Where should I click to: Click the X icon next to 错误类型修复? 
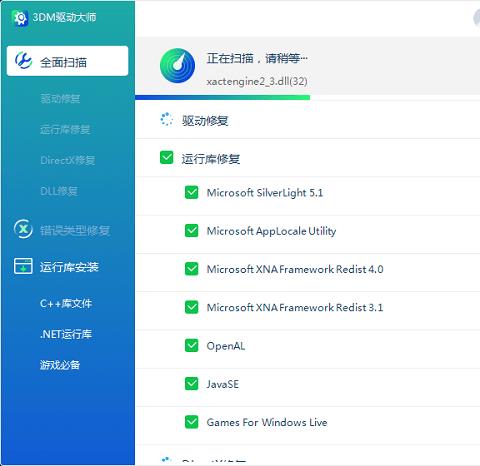(x=23, y=229)
